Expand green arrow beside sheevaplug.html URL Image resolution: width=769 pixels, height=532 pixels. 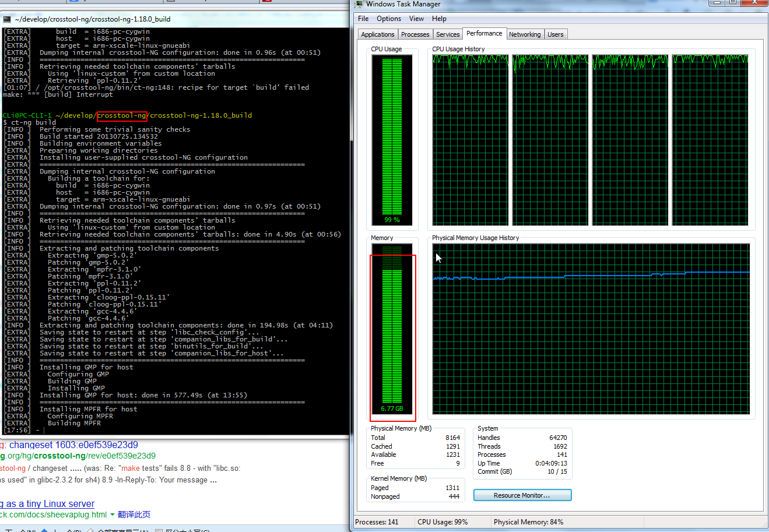(113, 515)
